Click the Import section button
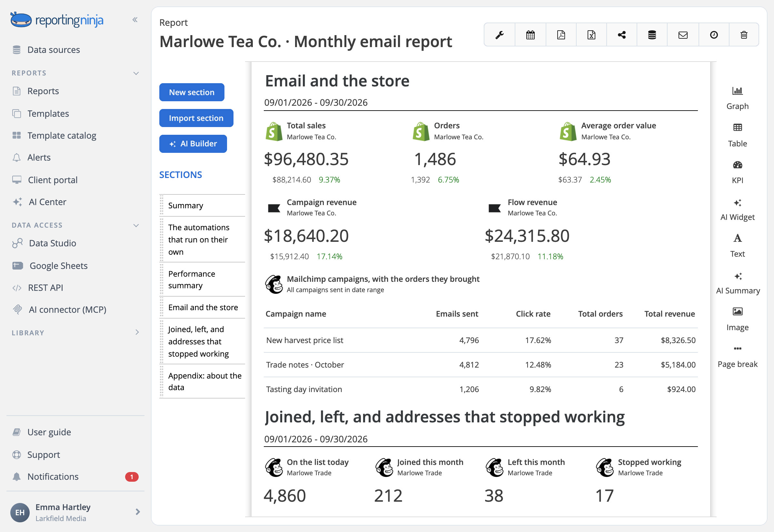Image resolution: width=774 pixels, height=532 pixels. coord(196,118)
